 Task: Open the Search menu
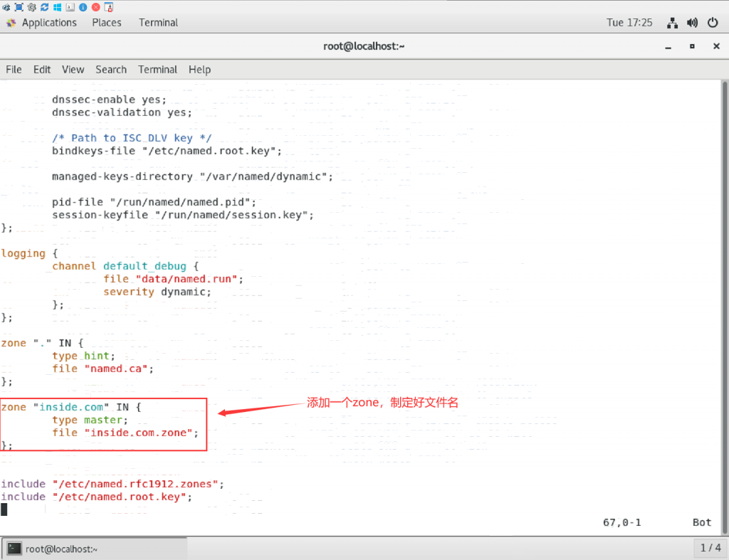[x=111, y=70]
